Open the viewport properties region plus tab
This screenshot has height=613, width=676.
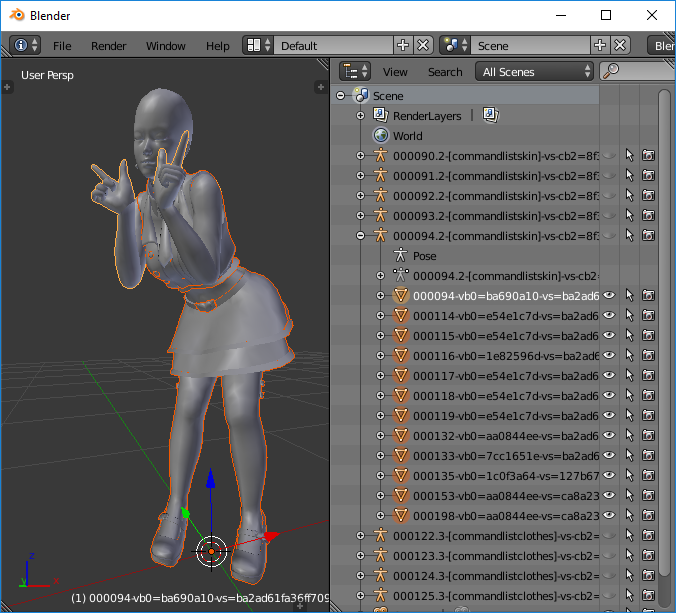pos(320,87)
